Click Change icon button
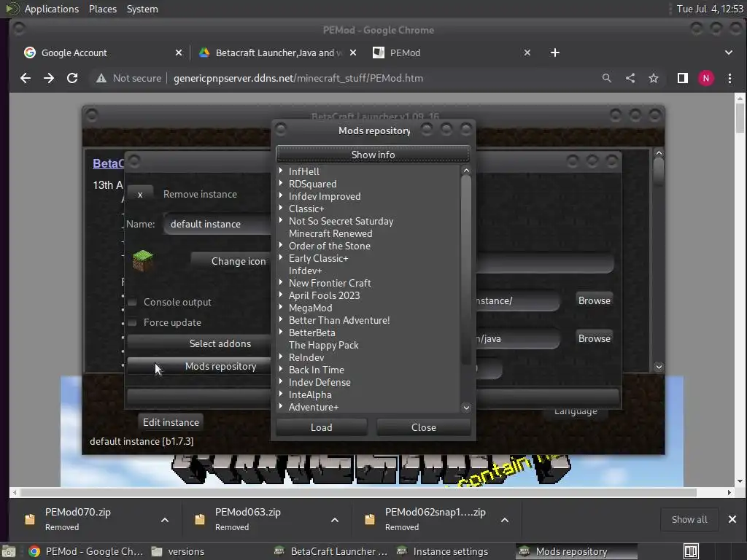The image size is (747, 560). coord(231,261)
